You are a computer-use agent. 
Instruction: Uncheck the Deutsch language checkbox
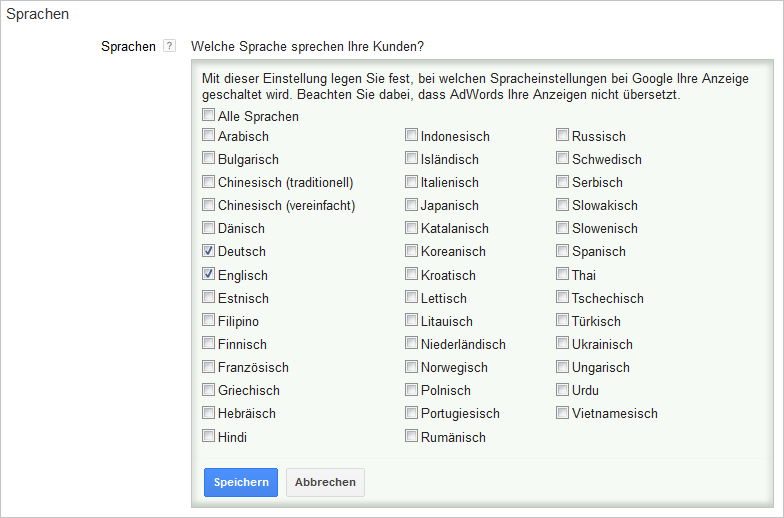tap(208, 250)
